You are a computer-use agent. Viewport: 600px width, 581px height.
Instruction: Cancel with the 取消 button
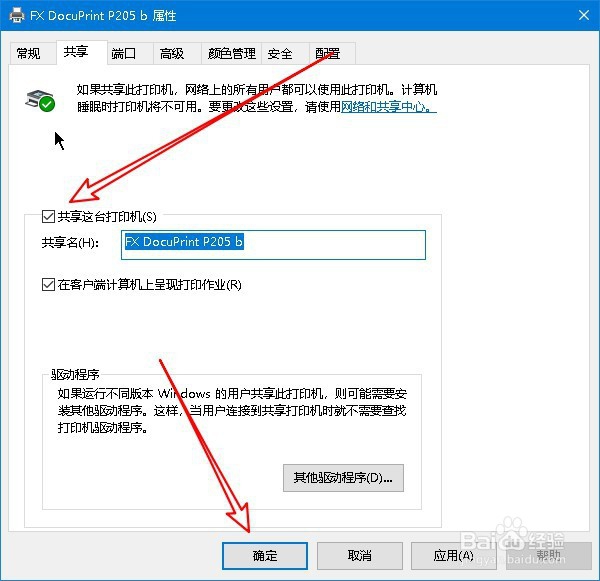tap(360, 556)
